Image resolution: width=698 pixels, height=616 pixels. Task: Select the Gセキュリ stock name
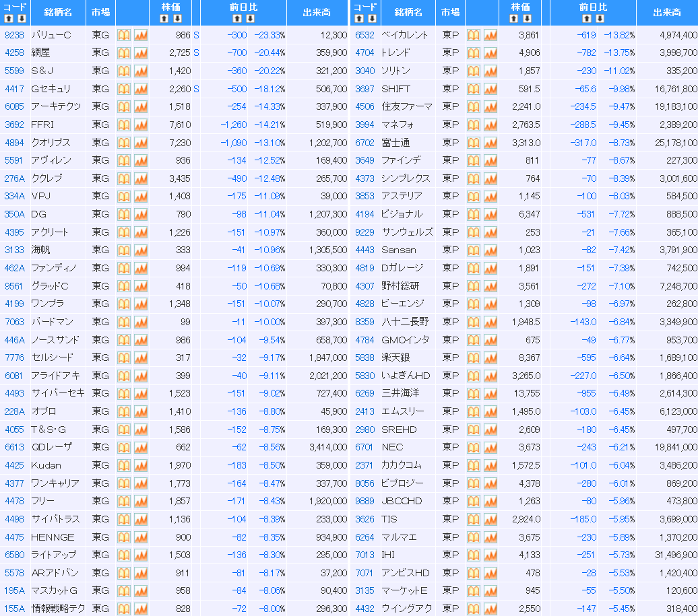click(51, 89)
